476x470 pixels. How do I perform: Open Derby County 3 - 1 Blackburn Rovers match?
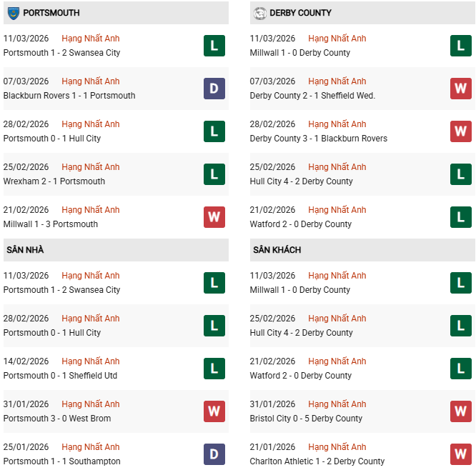(318, 139)
